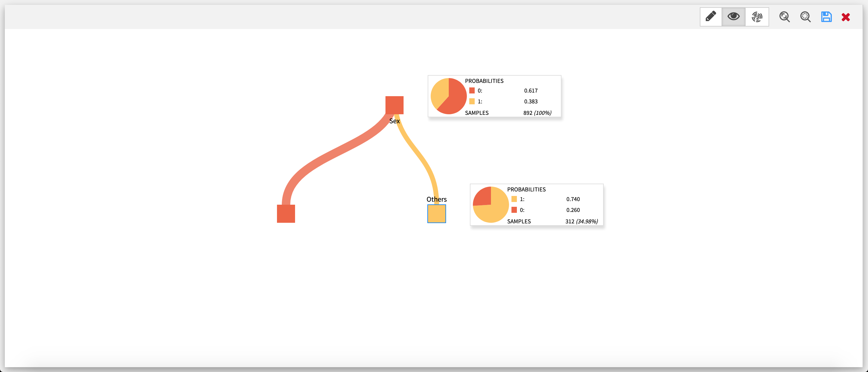Click the Sex node label

point(394,121)
